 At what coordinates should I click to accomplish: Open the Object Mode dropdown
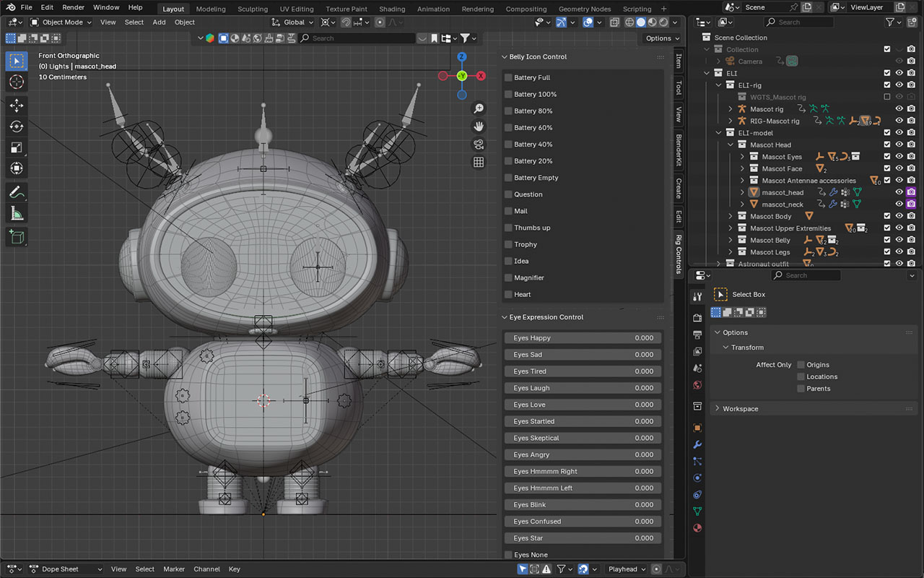(61, 22)
